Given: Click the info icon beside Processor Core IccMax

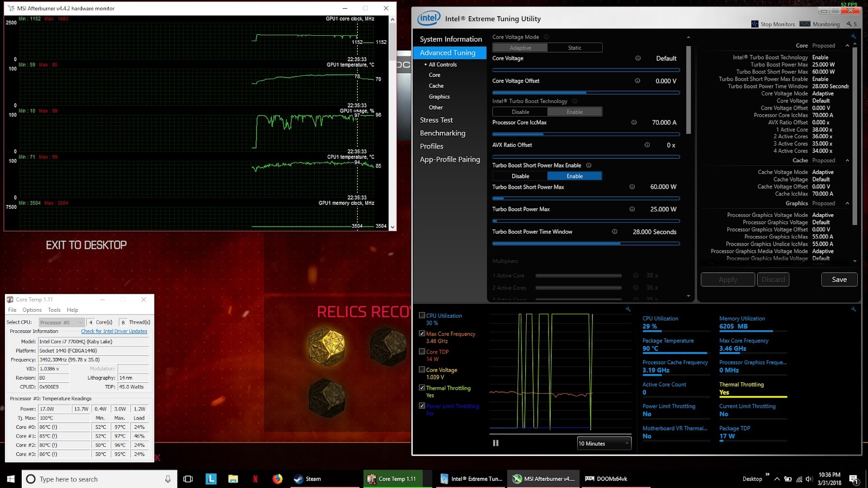Looking at the screenshot, I should pos(634,123).
